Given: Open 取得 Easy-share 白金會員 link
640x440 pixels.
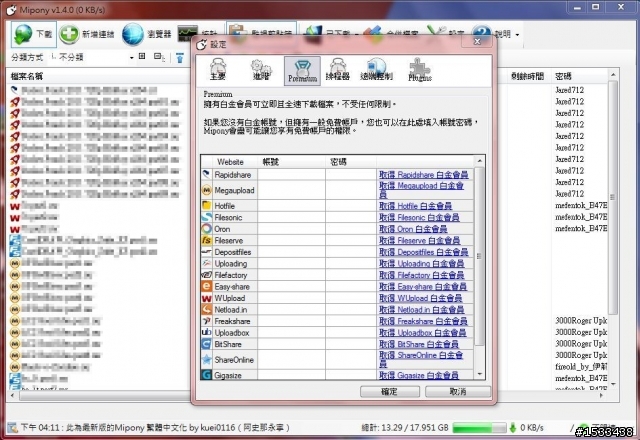Looking at the screenshot, I should point(423,287).
